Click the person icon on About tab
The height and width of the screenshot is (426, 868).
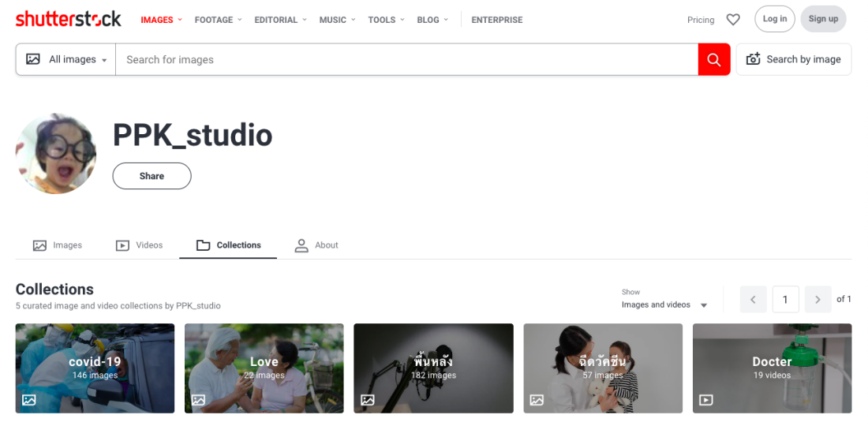point(301,245)
